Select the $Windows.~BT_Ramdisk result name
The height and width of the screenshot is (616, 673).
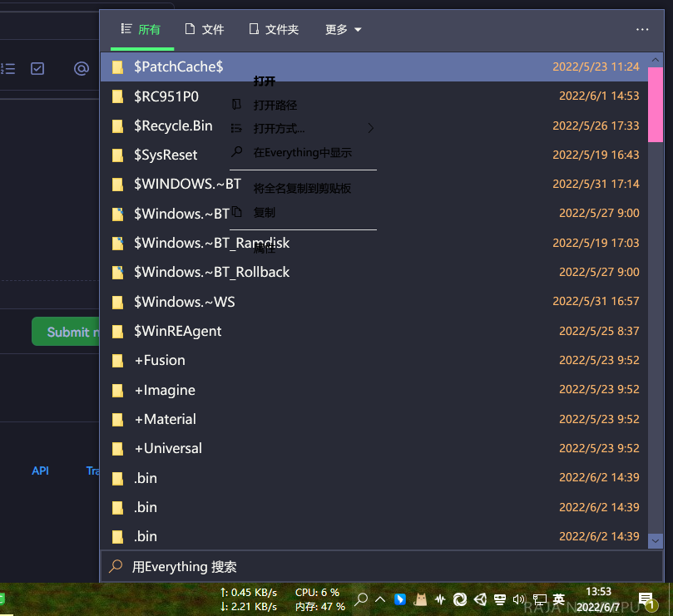[x=211, y=244]
